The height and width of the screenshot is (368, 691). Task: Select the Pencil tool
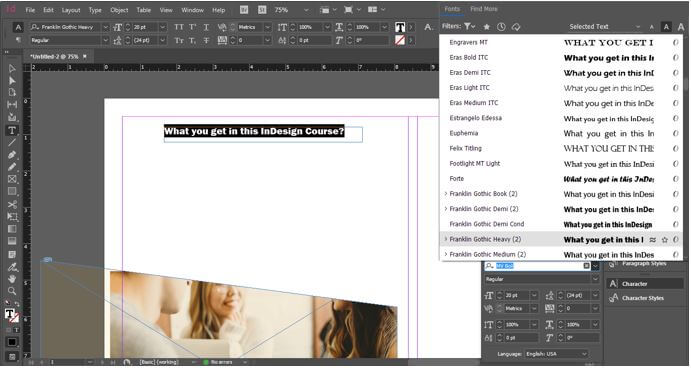(x=12, y=167)
